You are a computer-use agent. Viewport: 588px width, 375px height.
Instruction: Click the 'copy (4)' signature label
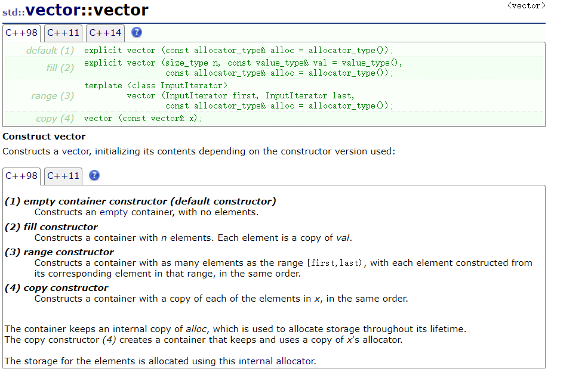coord(55,119)
